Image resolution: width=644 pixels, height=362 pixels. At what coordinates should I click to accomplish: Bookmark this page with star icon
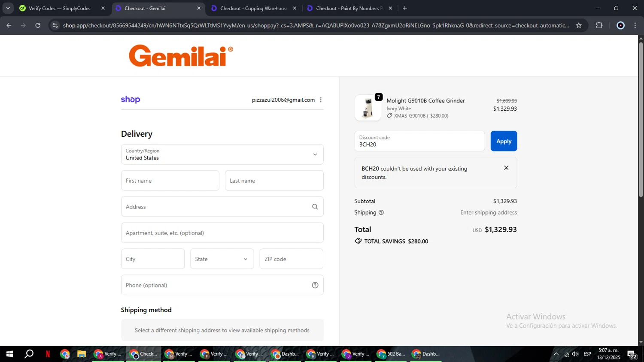(x=579, y=25)
